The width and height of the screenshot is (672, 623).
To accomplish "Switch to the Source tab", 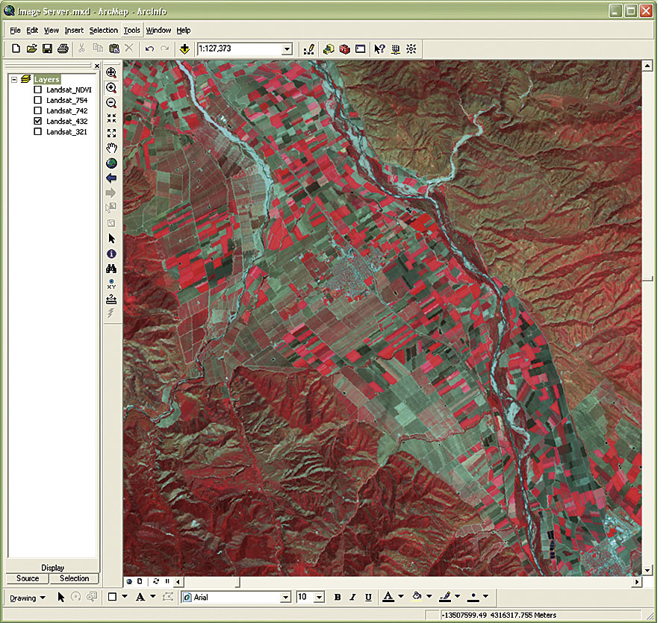I will [x=28, y=578].
